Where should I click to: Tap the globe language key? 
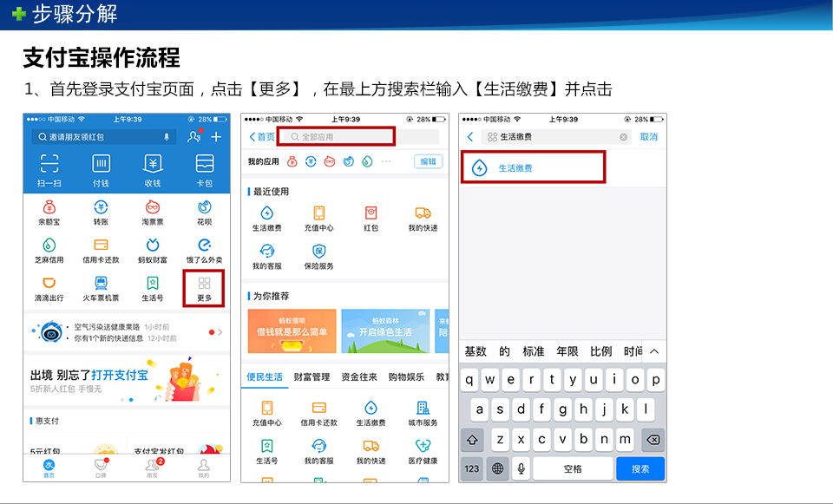(498, 469)
